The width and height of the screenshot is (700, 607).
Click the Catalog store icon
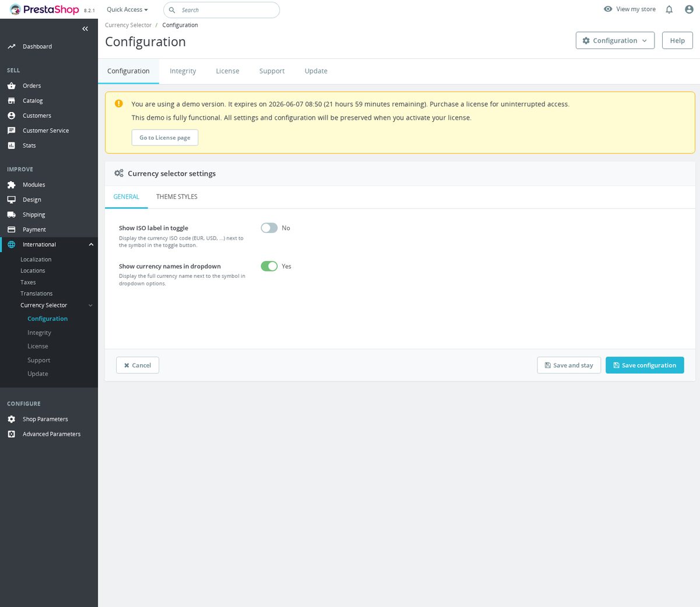(x=11, y=100)
